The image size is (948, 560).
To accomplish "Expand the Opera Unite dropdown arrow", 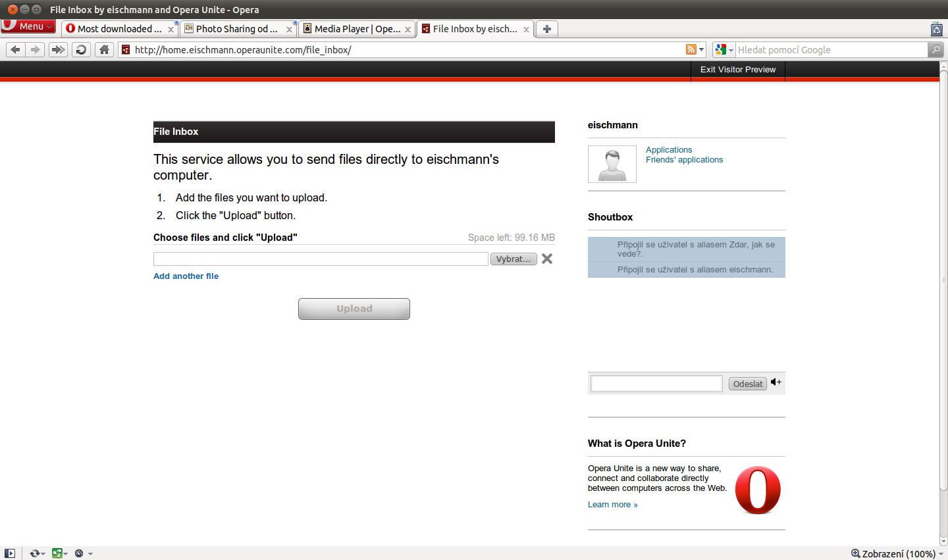I will [66, 554].
